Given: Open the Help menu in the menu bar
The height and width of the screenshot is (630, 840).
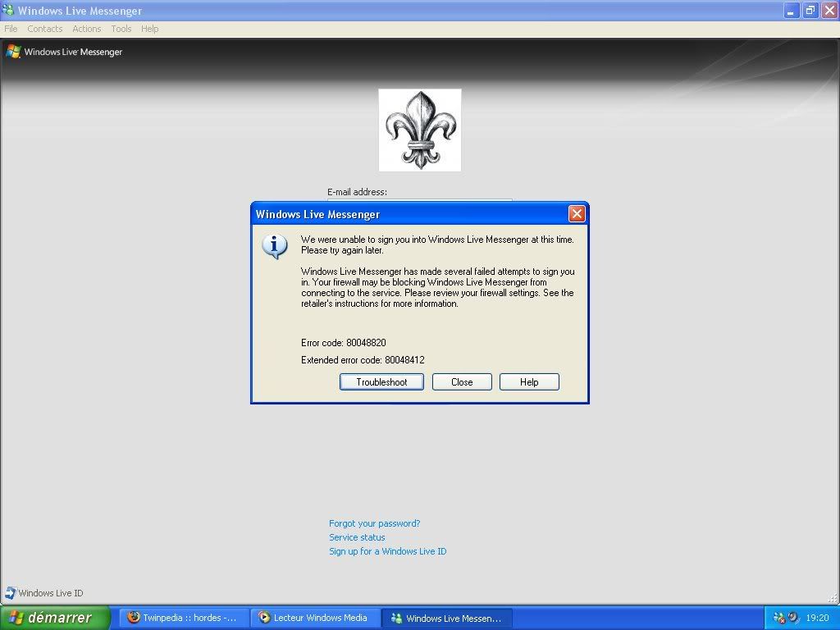Looking at the screenshot, I should tap(150, 29).
